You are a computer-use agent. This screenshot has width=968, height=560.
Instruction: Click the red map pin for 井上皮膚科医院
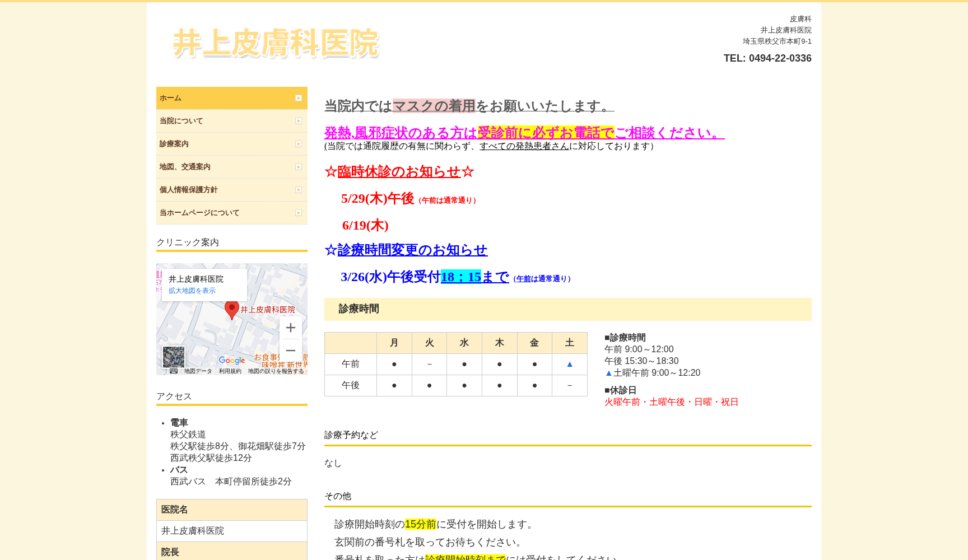(x=232, y=309)
